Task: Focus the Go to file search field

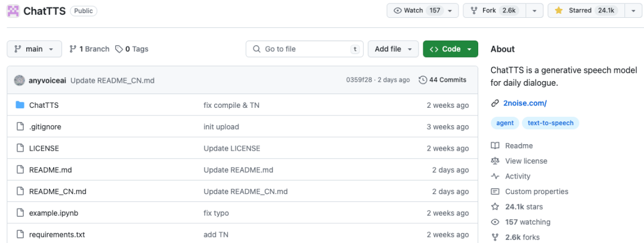Action: [304, 49]
